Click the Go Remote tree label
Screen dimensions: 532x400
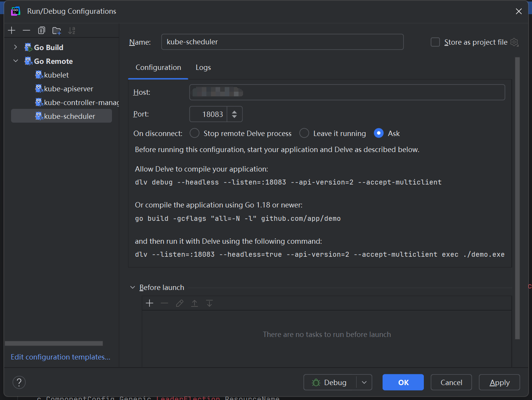click(x=53, y=61)
